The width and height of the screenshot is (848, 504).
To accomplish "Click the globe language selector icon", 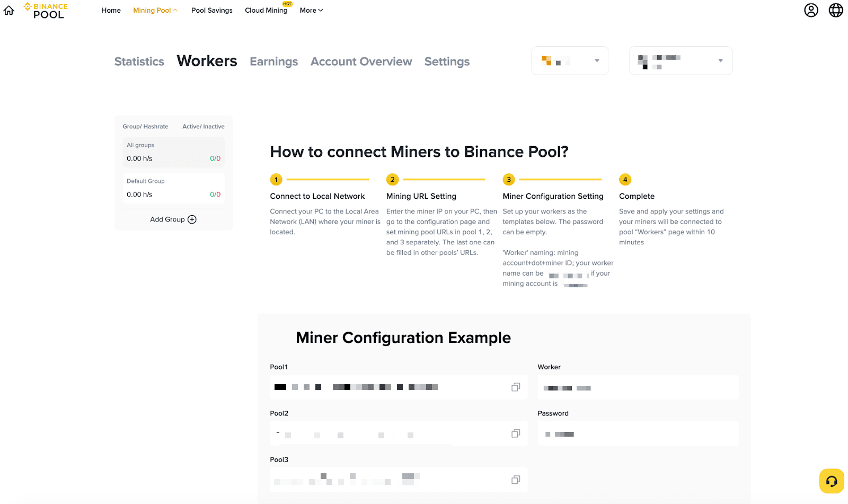I will [836, 10].
